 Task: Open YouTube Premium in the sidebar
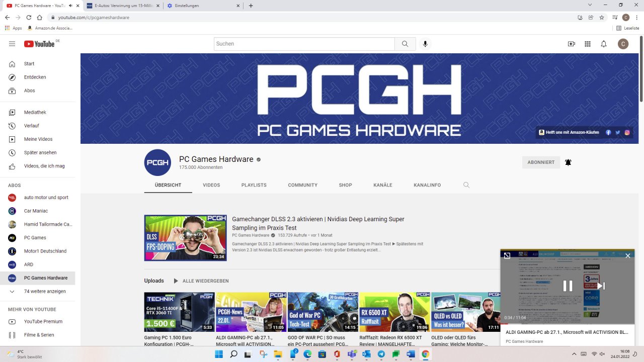38,321
